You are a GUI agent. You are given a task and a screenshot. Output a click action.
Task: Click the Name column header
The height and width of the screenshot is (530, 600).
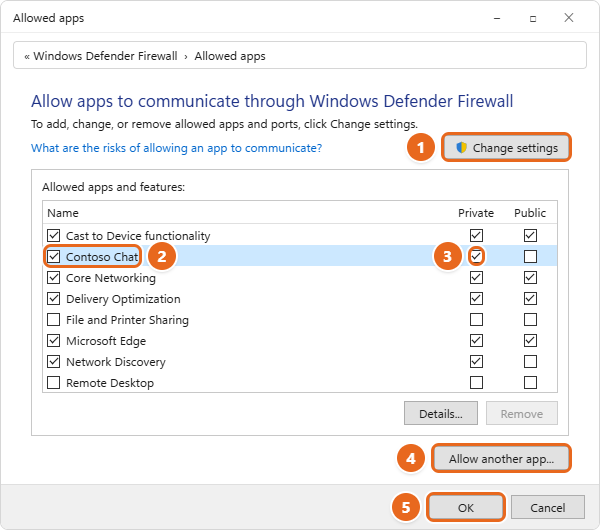pyautogui.click(x=63, y=213)
